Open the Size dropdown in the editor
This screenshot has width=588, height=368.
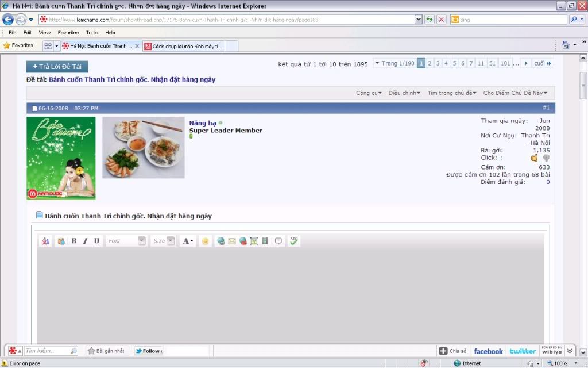pos(163,241)
